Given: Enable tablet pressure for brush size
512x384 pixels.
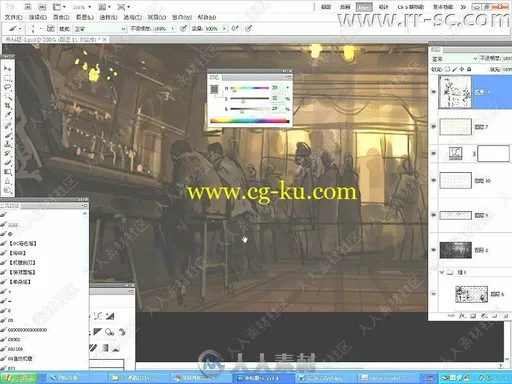Looking at the screenshot, I should [x=248, y=28].
